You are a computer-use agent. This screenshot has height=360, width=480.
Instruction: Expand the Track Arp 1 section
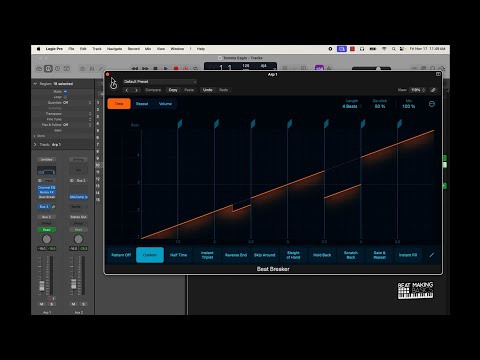pyautogui.click(x=35, y=145)
